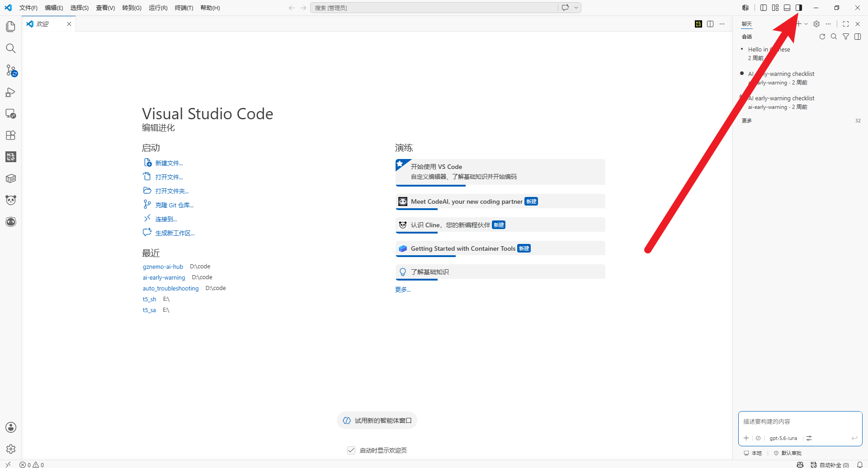Open configure tools sliders in chat input
This screenshot has width=868, height=468.
[x=809, y=438]
